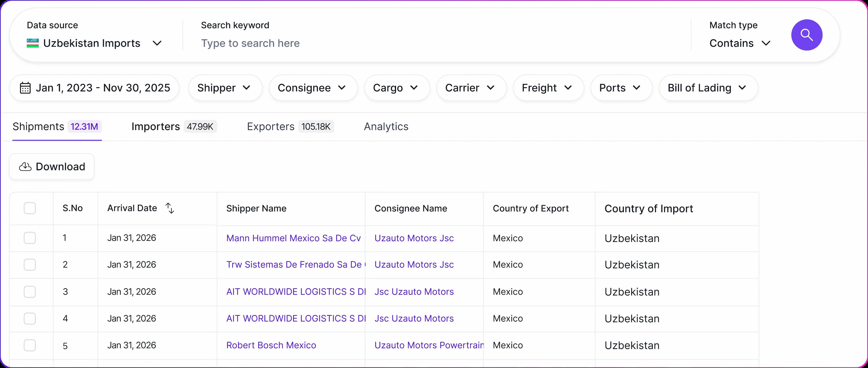The height and width of the screenshot is (368, 868).
Task: Toggle the select-all header checkbox
Action: click(30, 208)
